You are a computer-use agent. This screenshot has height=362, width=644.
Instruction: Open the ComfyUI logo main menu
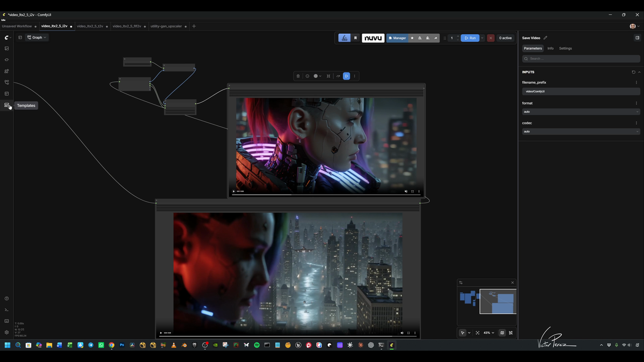pyautogui.click(x=7, y=38)
